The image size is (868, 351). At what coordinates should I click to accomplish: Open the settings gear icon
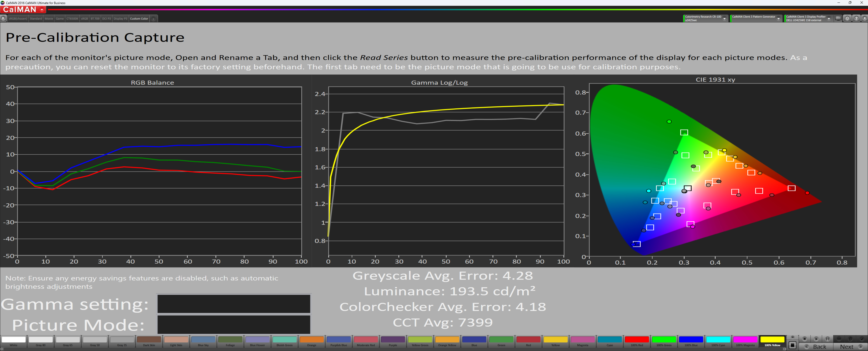click(847, 19)
